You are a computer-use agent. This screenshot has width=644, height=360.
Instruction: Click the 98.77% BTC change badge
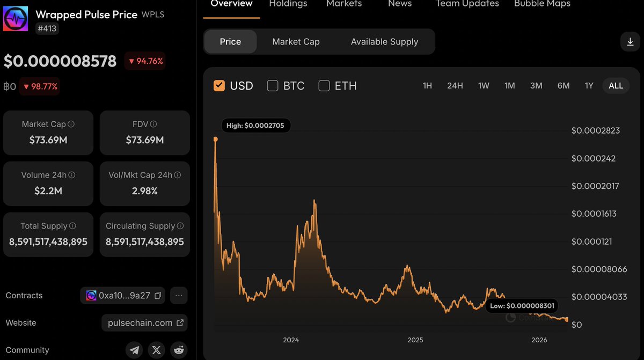pyautogui.click(x=39, y=86)
